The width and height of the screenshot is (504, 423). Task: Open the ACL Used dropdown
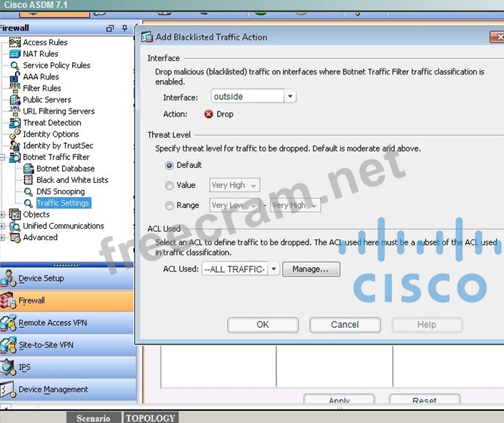[x=274, y=269]
